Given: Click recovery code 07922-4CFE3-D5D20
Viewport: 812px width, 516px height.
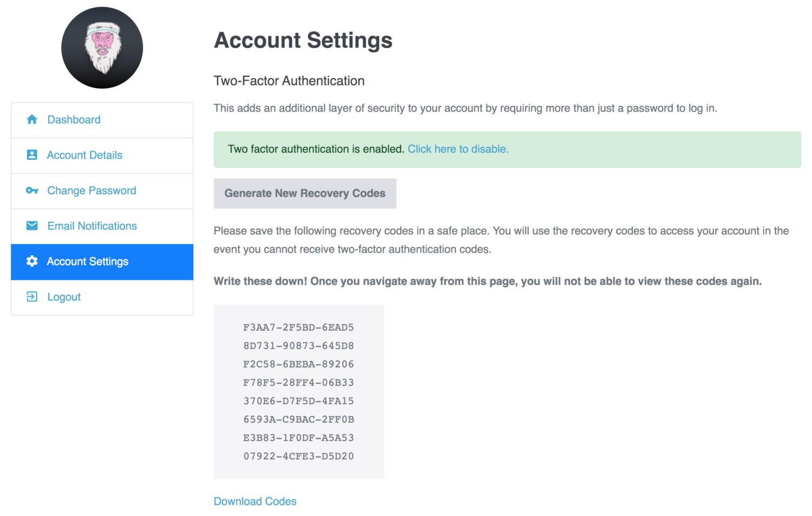Looking at the screenshot, I should pyautogui.click(x=298, y=456).
